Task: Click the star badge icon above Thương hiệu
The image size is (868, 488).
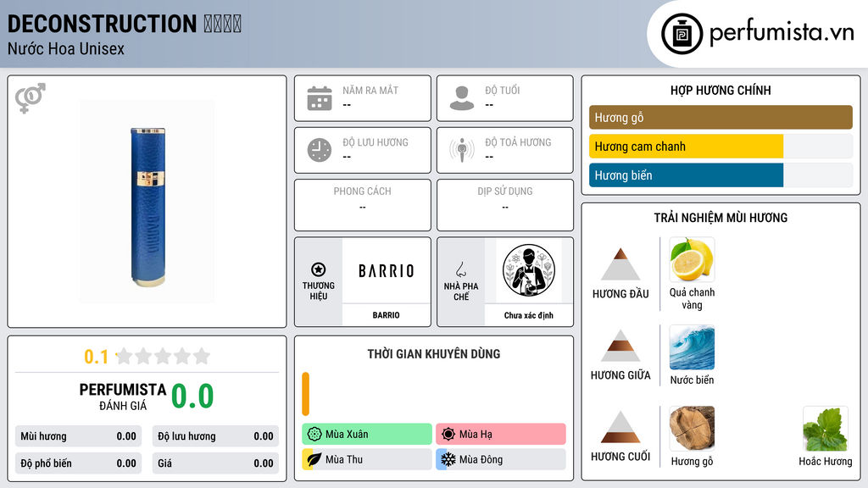Action: coord(319,269)
